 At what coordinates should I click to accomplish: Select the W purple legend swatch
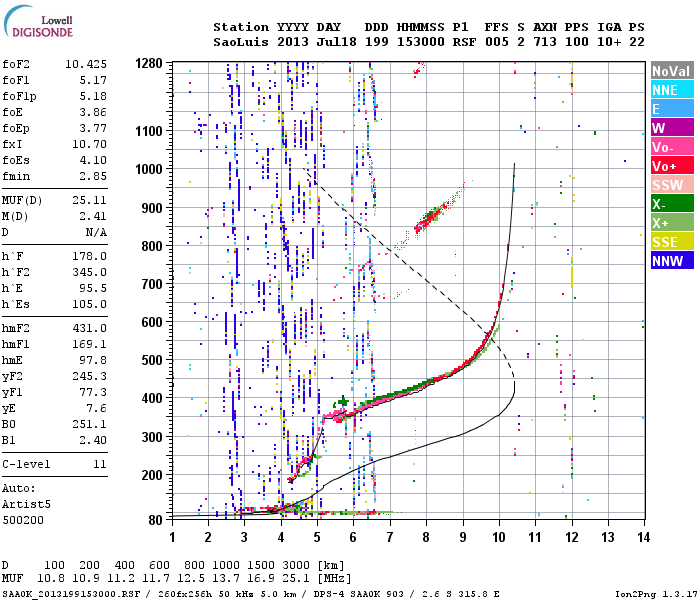[672, 128]
